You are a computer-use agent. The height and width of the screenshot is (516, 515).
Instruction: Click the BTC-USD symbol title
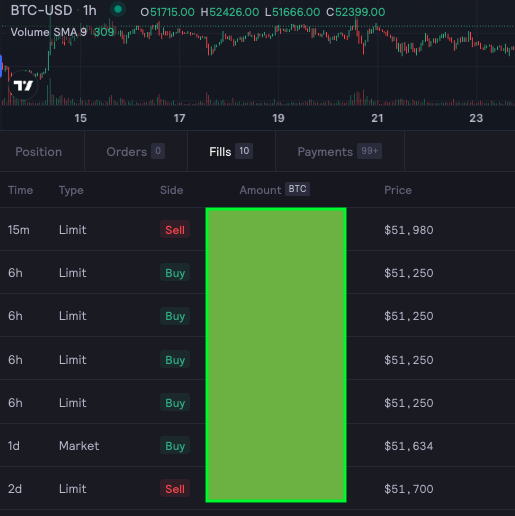[x=41, y=11]
